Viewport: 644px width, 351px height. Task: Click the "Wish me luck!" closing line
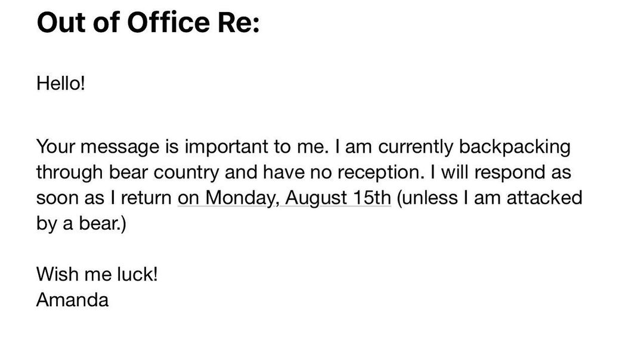pyautogui.click(x=97, y=275)
